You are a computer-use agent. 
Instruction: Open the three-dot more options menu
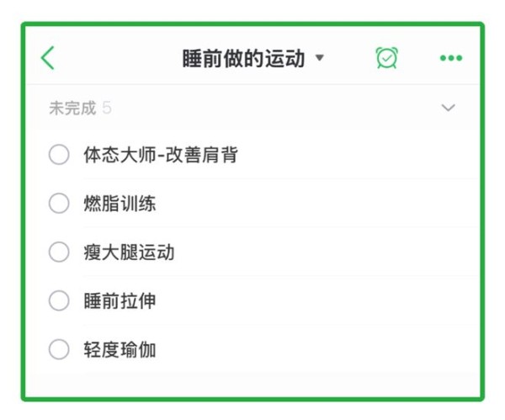click(x=451, y=58)
